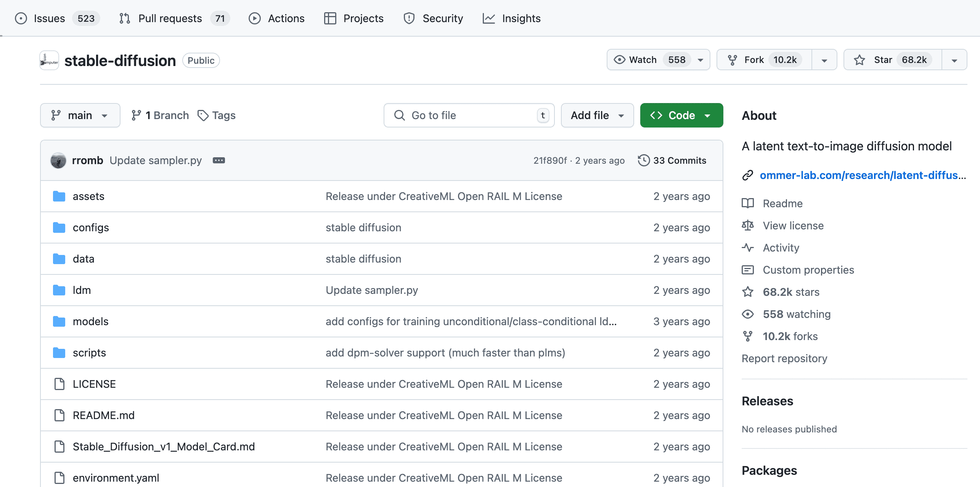The image size is (980, 487).
Task: Open the assets folder icon
Action: 59,196
